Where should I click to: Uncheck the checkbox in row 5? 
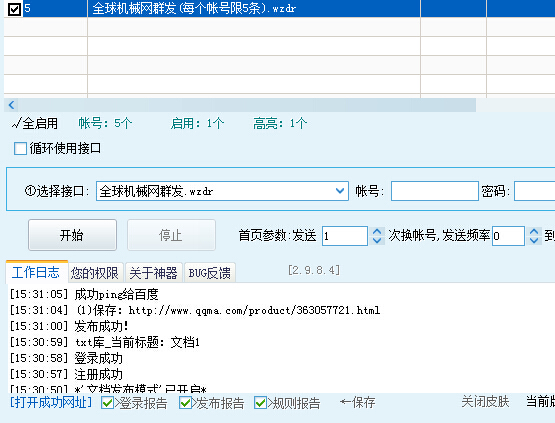tap(14, 9)
